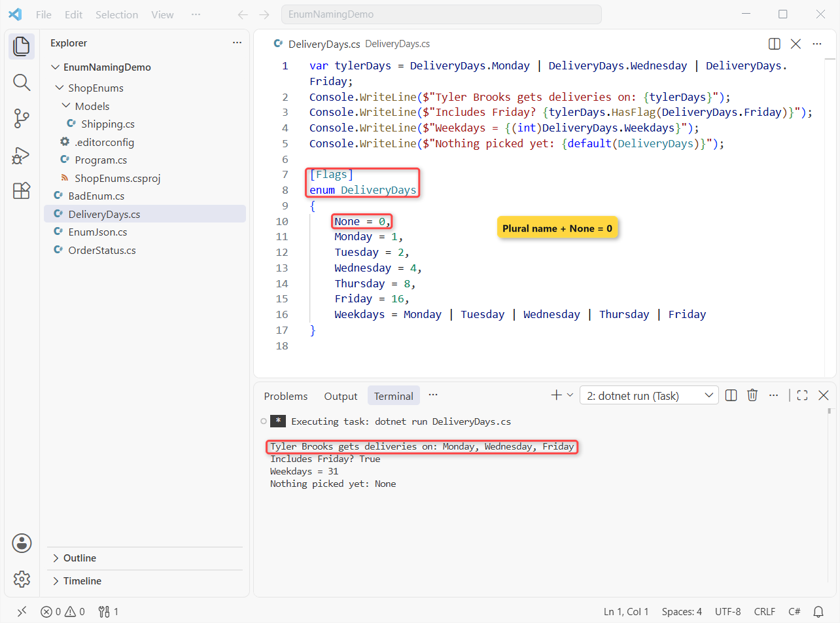
Task: Open Shipping.cs in the explorer
Action: [145, 124]
